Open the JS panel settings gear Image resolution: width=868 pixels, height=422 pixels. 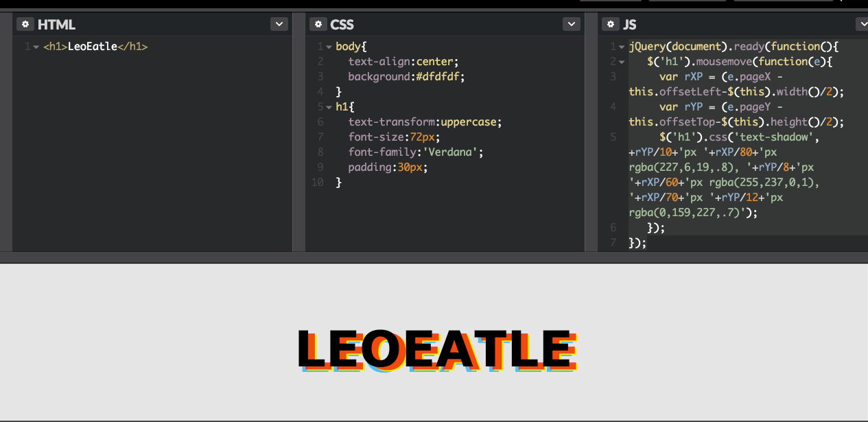click(x=611, y=24)
